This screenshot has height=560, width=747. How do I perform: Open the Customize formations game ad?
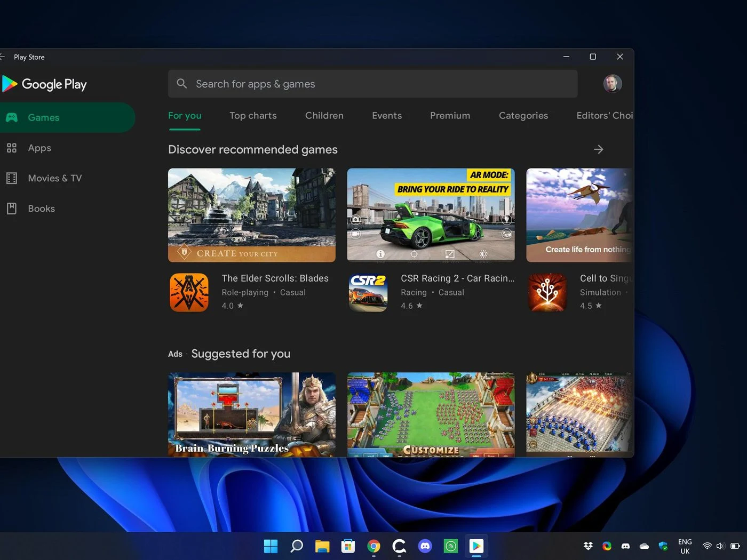click(x=431, y=414)
